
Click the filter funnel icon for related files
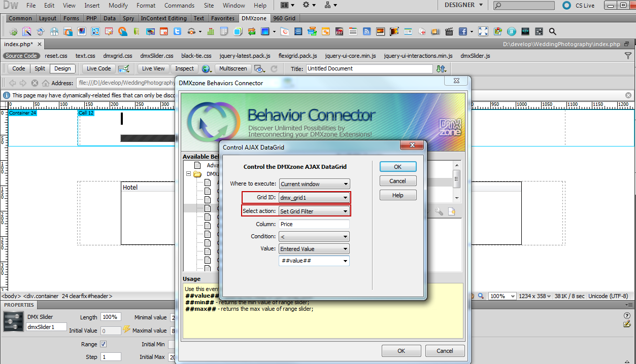tap(628, 56)
